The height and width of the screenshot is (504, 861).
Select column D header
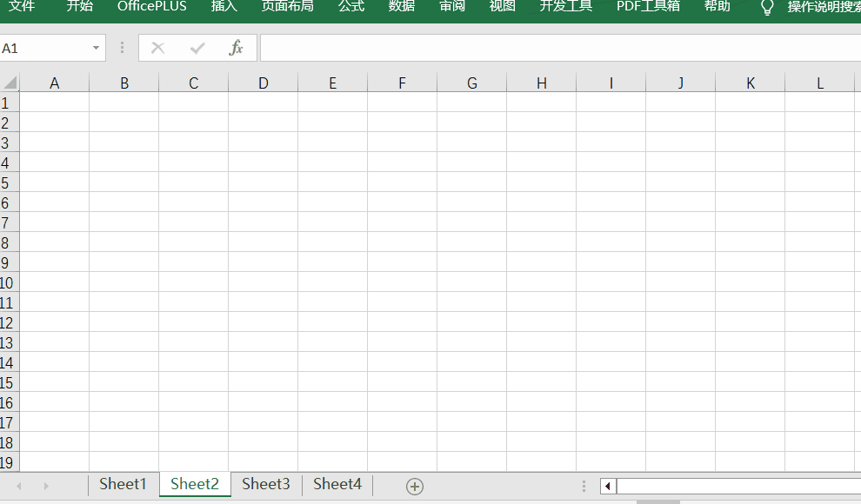(263, 83)
